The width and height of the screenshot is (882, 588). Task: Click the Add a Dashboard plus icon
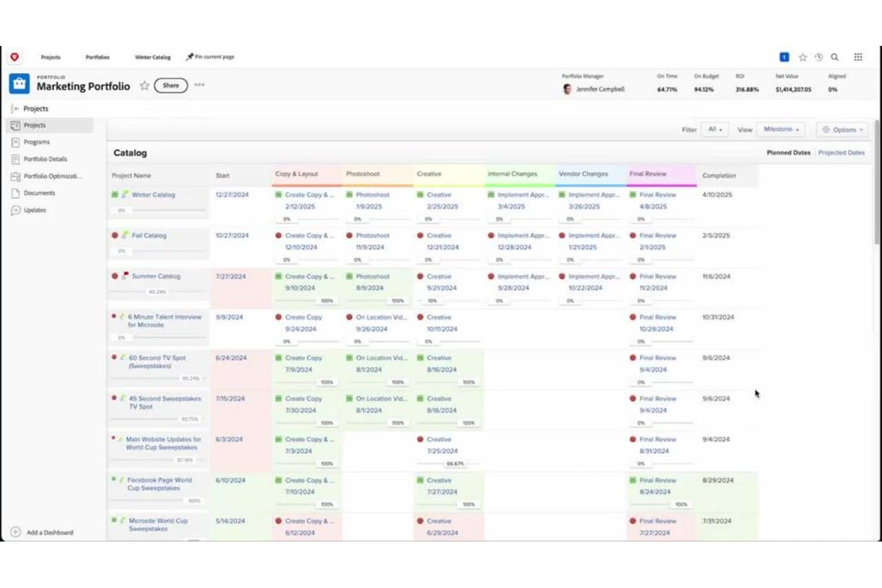point(15,532)
